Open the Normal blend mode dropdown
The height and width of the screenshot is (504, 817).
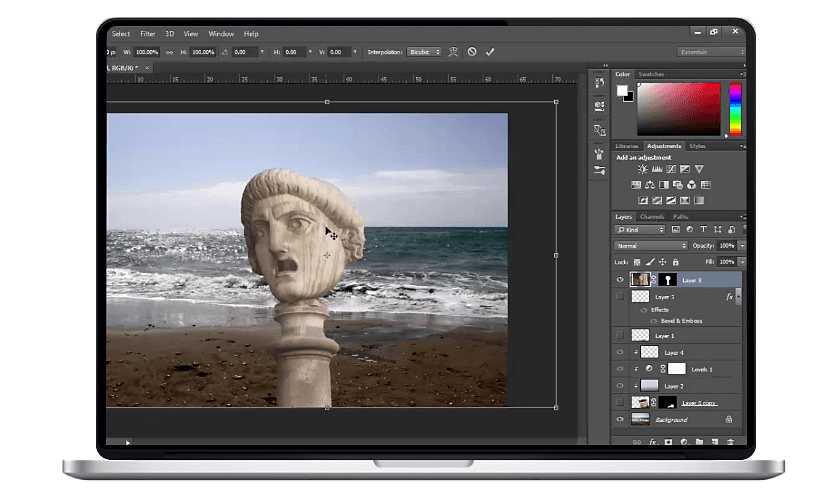point(650,245)
